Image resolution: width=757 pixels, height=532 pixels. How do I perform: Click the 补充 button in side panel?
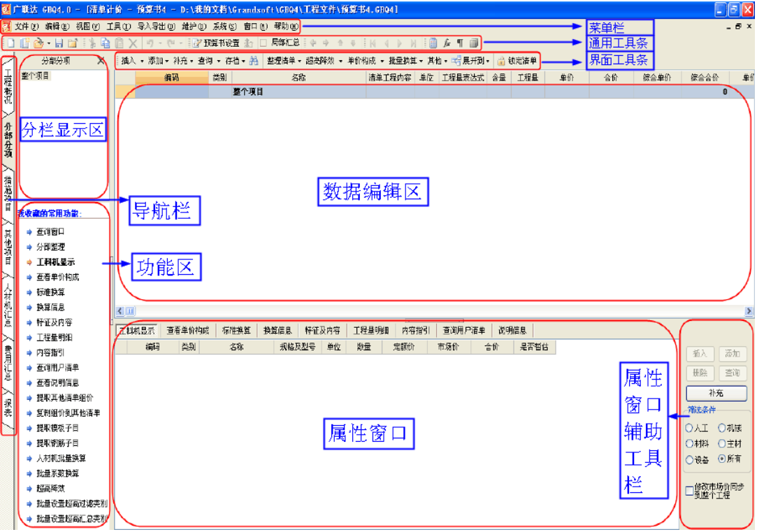(716, 394)
